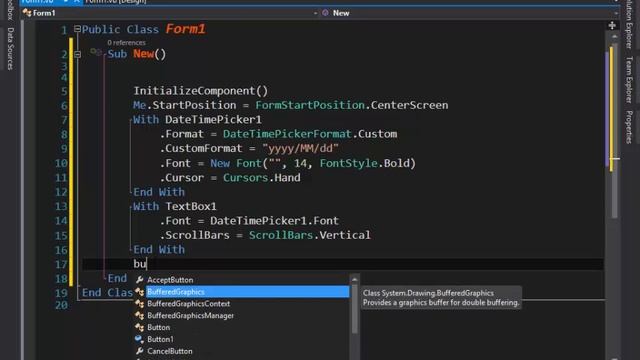
Task: Open the Properties side tab
Action: (x=629, y=127)
